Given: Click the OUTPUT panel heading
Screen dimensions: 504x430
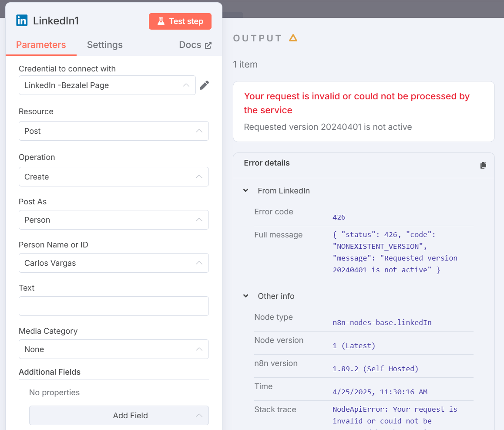Looking at the screenshot, I should 257,38.
